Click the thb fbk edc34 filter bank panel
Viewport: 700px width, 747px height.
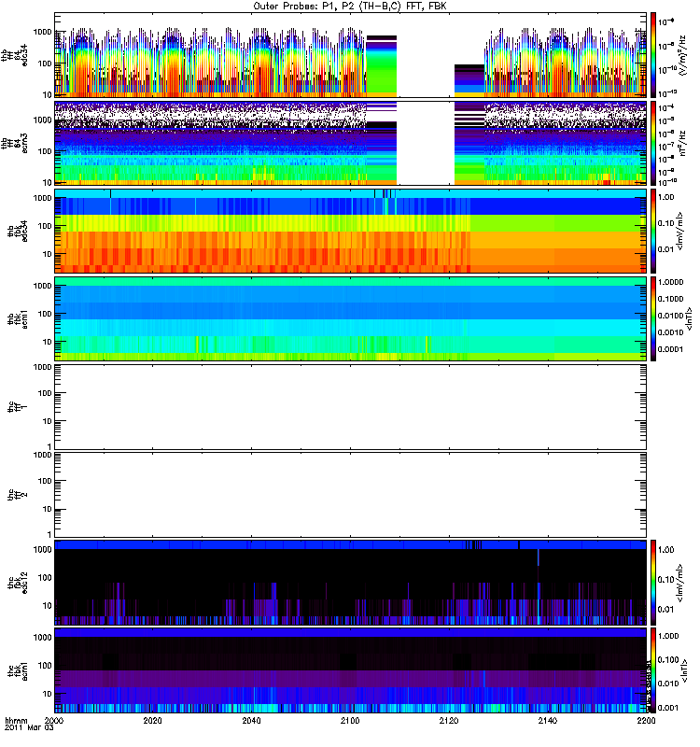(x=351, y=231)
